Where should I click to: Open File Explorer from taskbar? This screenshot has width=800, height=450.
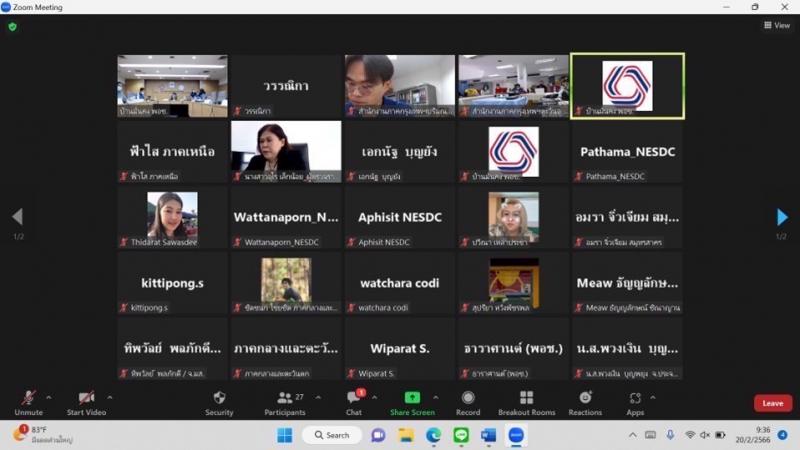pos(406,435)
